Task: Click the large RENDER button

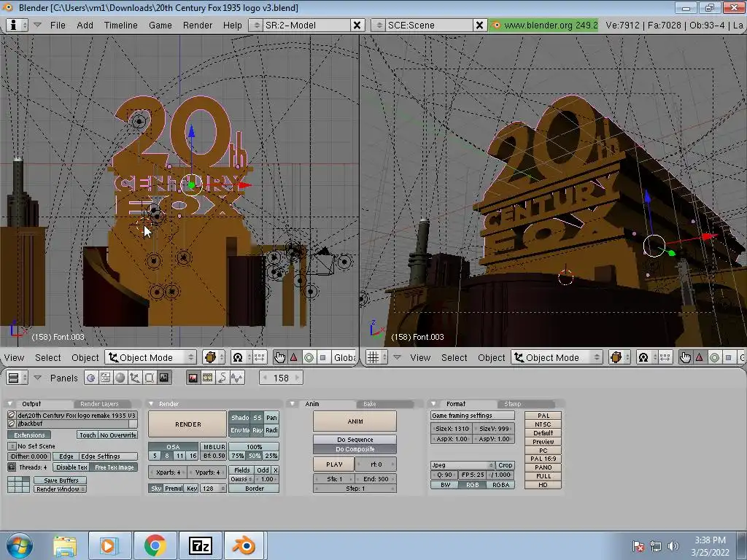Action: coord(187,424)
